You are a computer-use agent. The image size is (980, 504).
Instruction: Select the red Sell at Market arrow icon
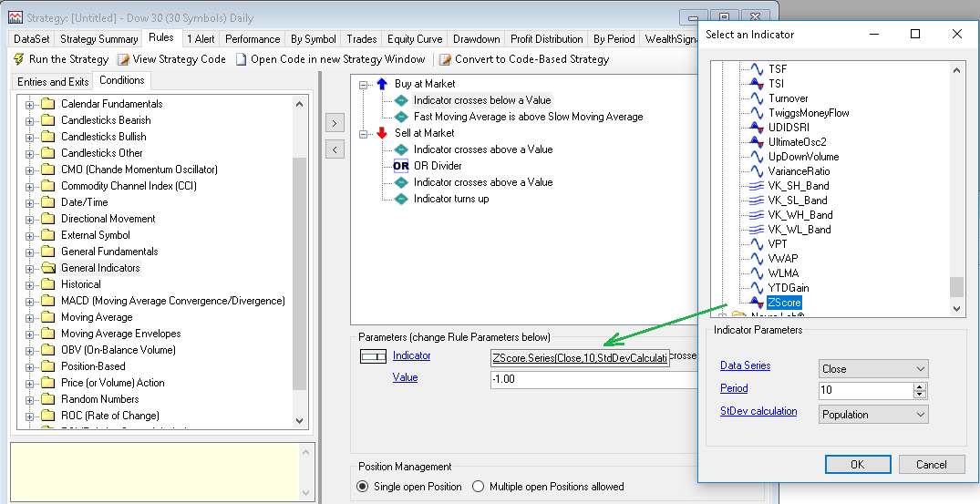coord(382,133)
